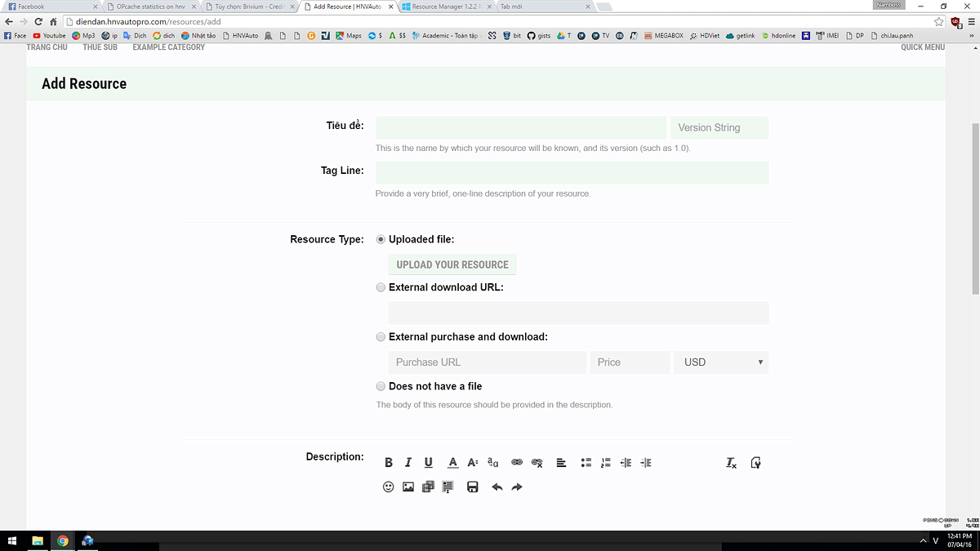Undo the last editor action
Image resolution: width=980 pixels, height=551 pixels.
(497, 487)
